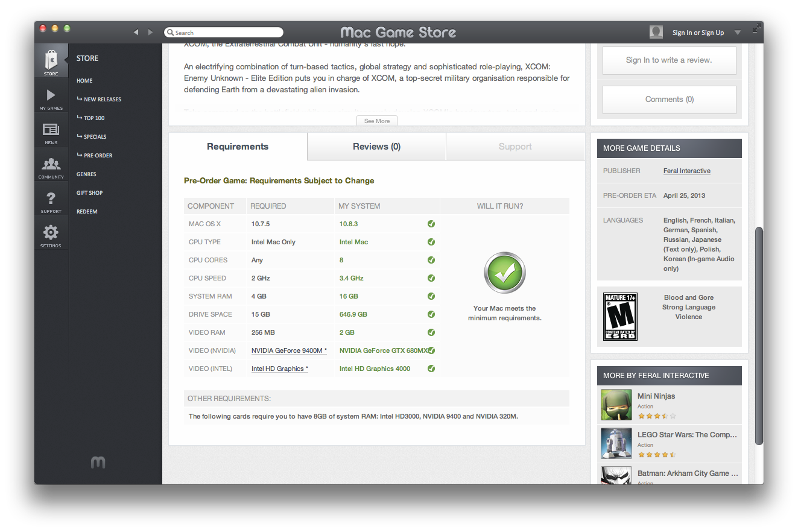
Task: Go back with the left arrow
Action: (x=136, y=33)
